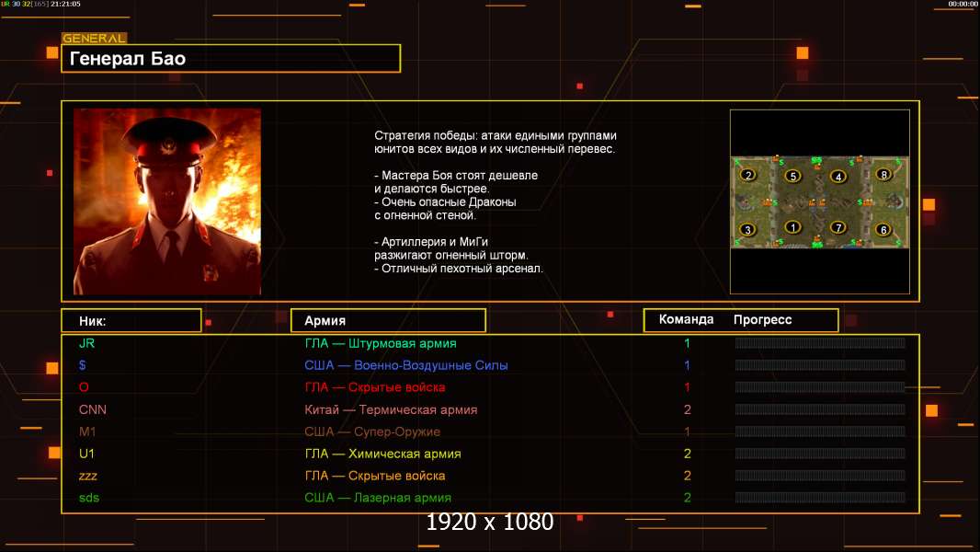The width and height of the screenshot is (980, 552).
Task: Click the loading progress bar for $
Action: click(x=820, y=365)
